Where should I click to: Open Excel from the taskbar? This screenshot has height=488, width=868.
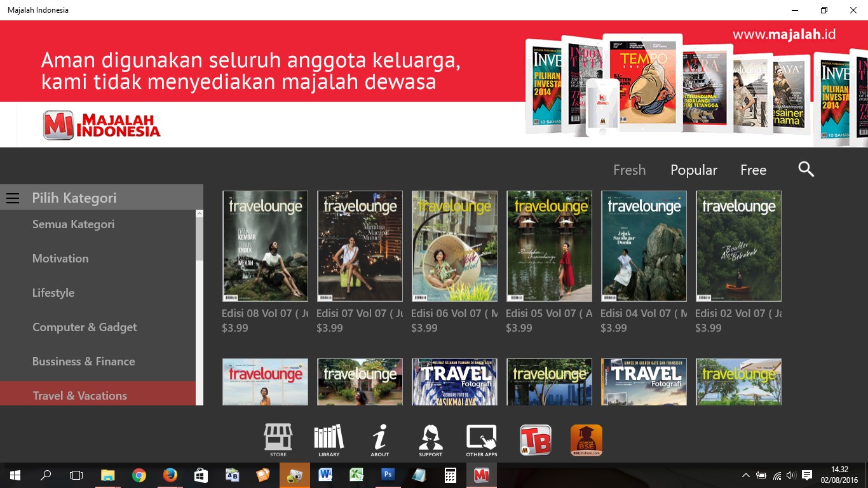[356, 475]
